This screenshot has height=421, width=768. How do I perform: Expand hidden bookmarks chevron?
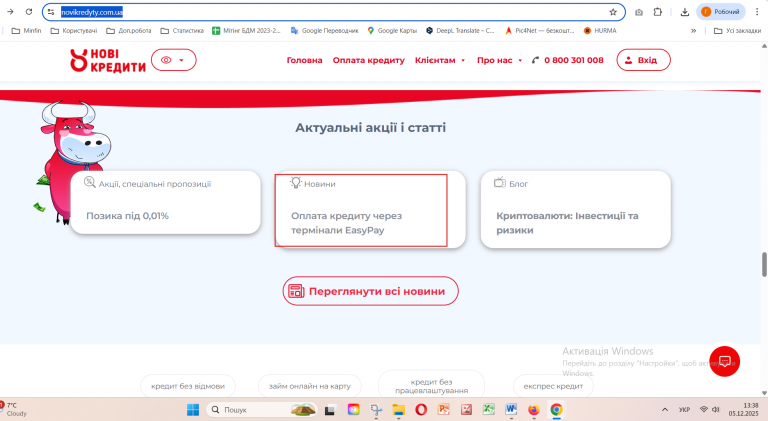click(x=694, y=30)
